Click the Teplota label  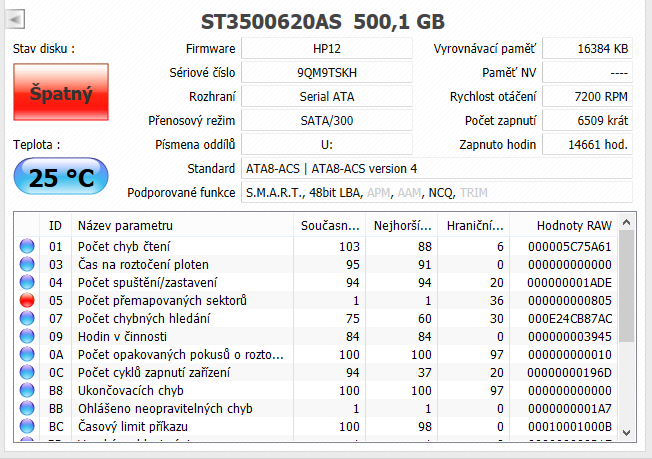click(x=37, y=145)
